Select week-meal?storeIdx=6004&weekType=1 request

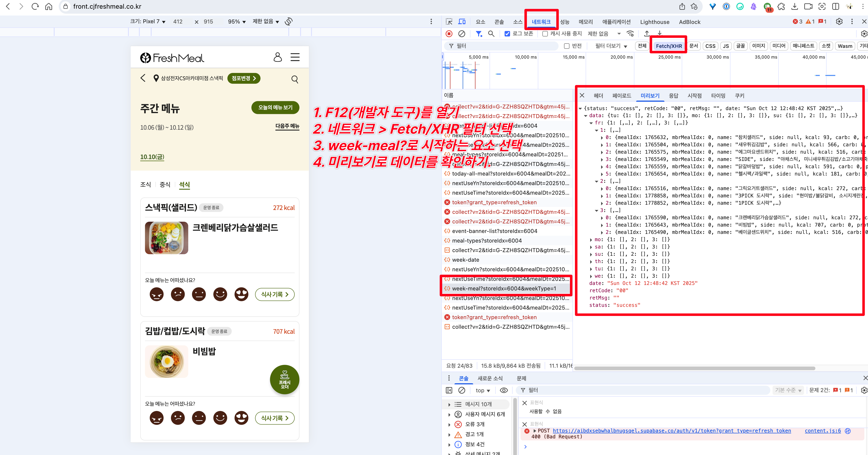504,289
